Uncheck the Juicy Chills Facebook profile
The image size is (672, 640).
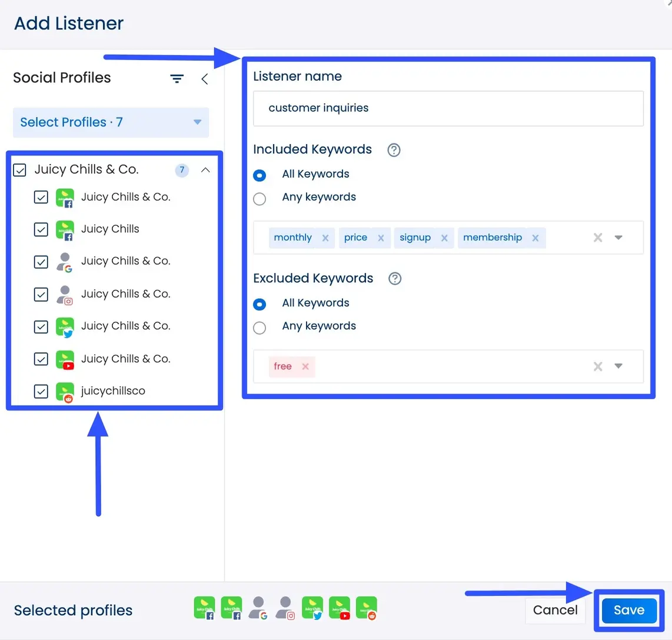41,229
